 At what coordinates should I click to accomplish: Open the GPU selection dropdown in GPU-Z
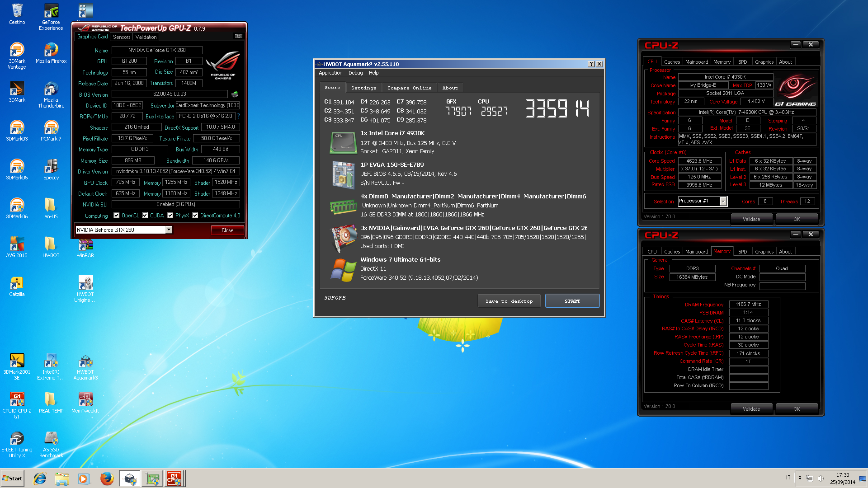[169, 230]
